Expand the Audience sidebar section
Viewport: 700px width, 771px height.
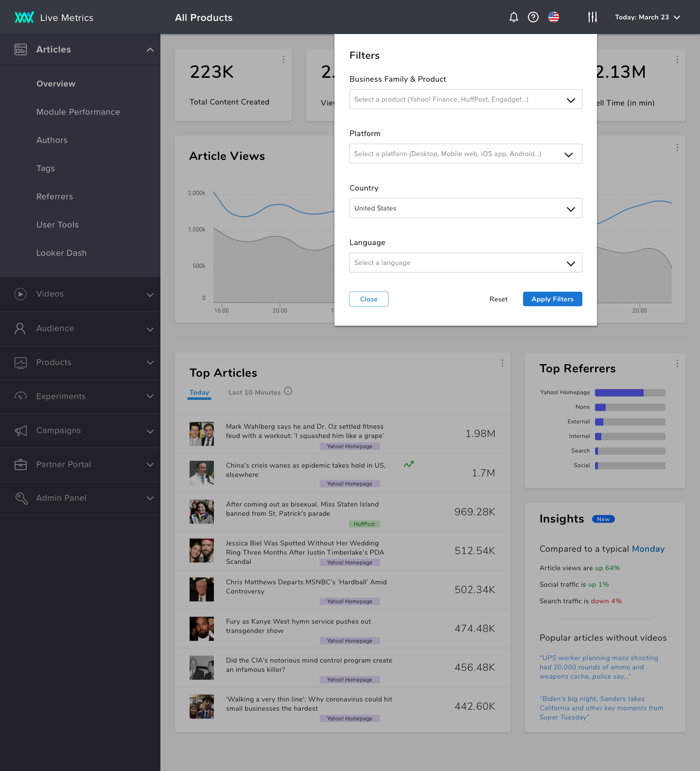pos(150,329)
